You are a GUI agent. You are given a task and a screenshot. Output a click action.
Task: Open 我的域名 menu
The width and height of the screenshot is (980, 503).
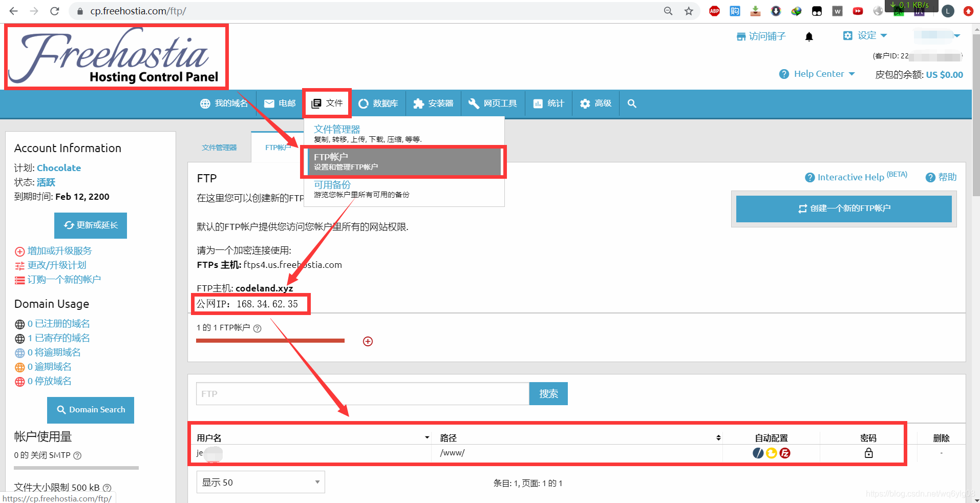224,103
